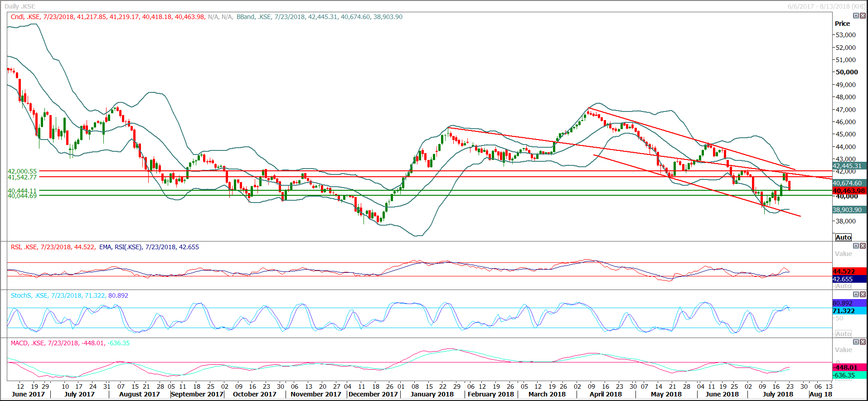This screenshot has width=868, height=401.
Task: Open the date range label 6/6/2017 - 8/13/2018
Action: tap(826, 6)
